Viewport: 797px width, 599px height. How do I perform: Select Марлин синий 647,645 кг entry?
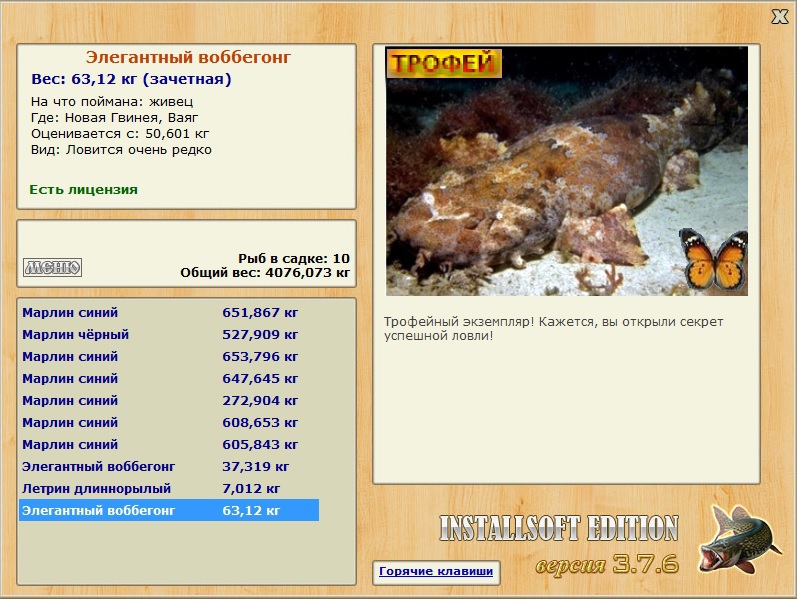[169, 379]
